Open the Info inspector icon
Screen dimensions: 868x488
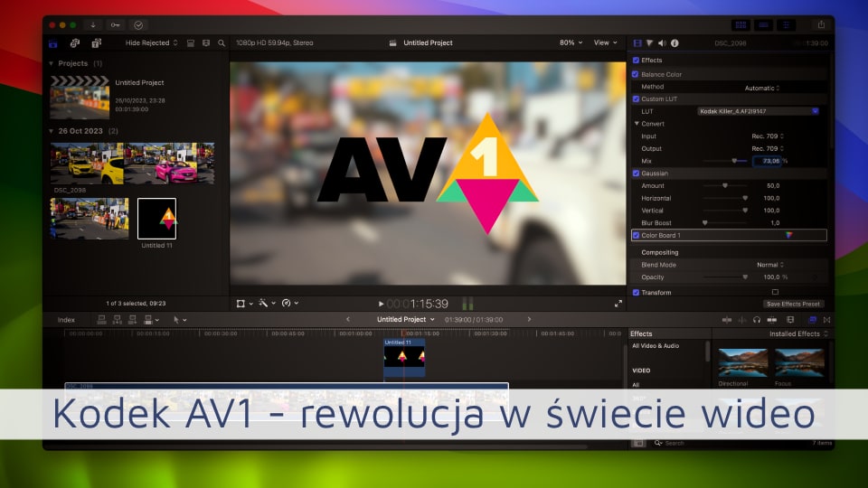click(x=675, y=42)
